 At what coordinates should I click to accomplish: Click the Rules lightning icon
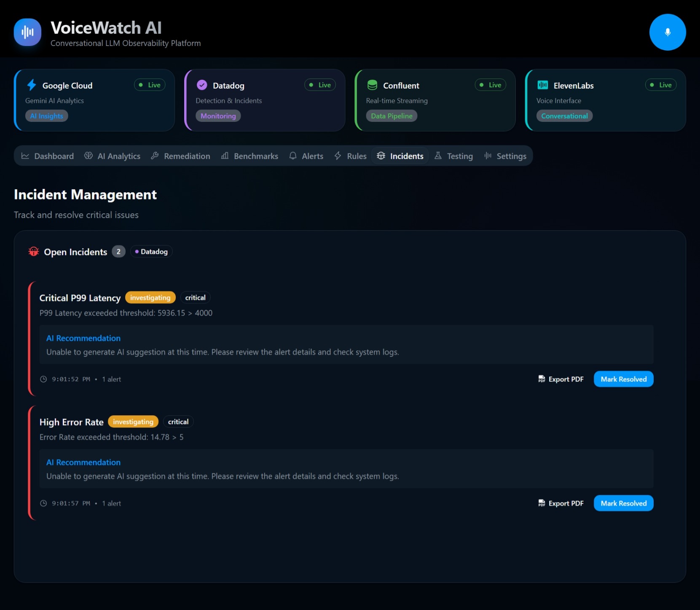pyautogui.click(x=338, y=156)
